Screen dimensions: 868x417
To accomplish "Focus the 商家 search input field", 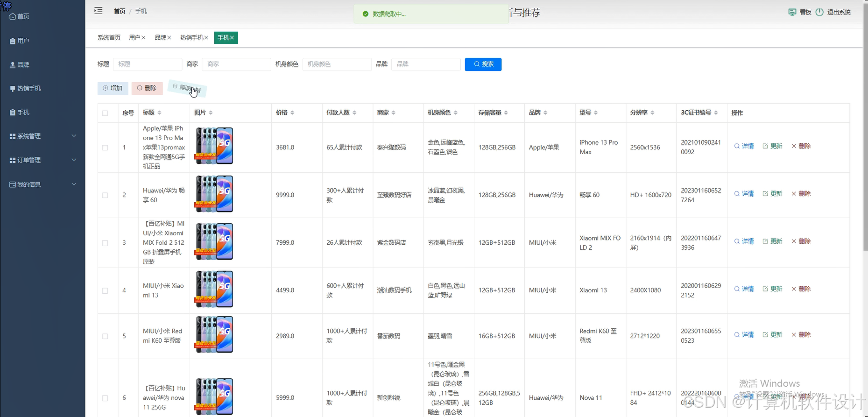I will (x=236, y=64).
